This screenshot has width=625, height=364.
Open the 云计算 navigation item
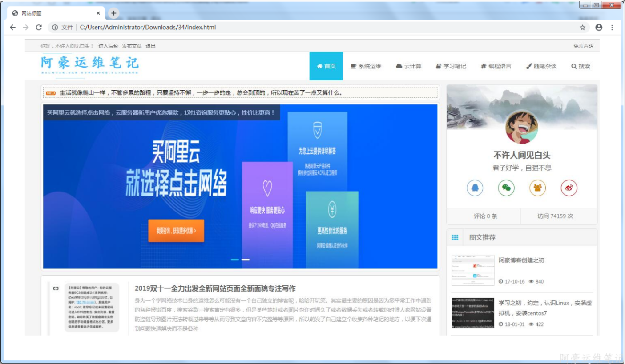[408, 66]
